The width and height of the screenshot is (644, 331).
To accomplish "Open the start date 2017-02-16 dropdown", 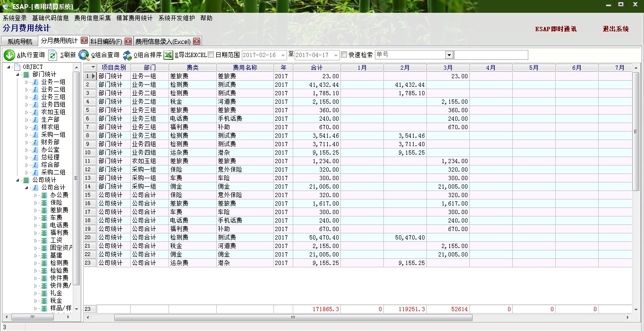I will pyautogui.click(x=283, y=55).
